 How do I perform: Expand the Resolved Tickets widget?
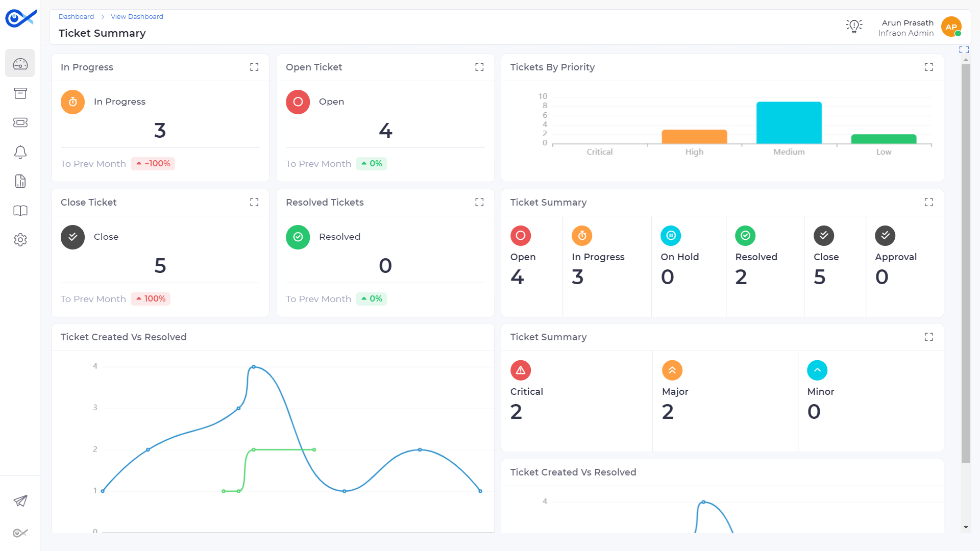click(x=479, y=202)
